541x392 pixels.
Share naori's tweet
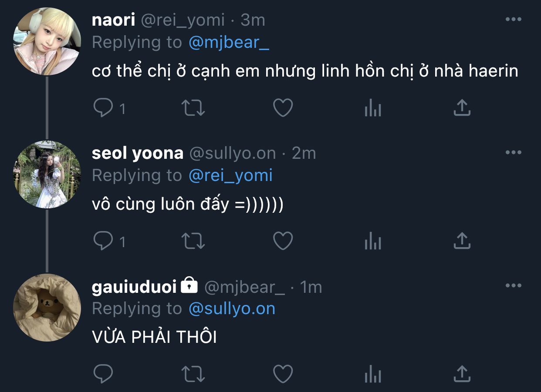pyautogui.click(x=462, y=108)
